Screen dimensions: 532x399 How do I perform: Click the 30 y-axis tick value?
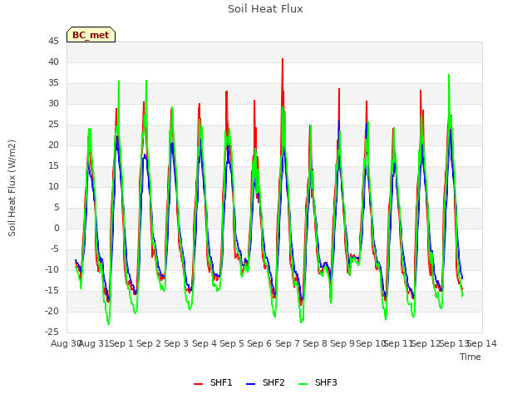pos(53,103)
